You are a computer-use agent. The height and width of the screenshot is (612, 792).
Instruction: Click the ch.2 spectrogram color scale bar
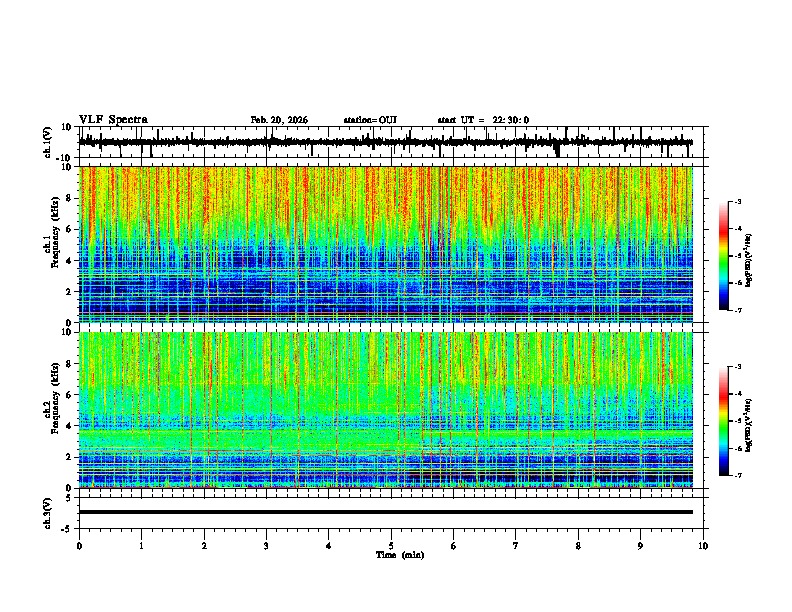pos(724,421)
